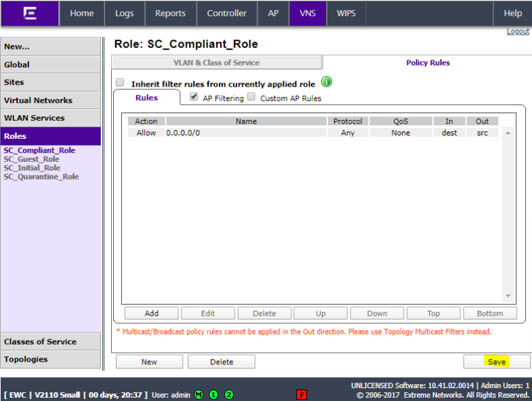Click the Action column header

click(146, 121)
